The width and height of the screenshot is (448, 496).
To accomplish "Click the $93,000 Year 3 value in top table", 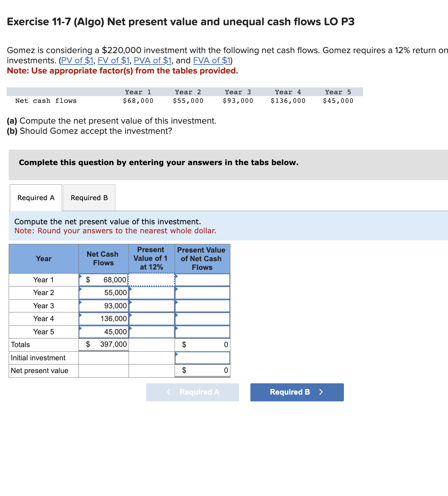I will point(238,101).
